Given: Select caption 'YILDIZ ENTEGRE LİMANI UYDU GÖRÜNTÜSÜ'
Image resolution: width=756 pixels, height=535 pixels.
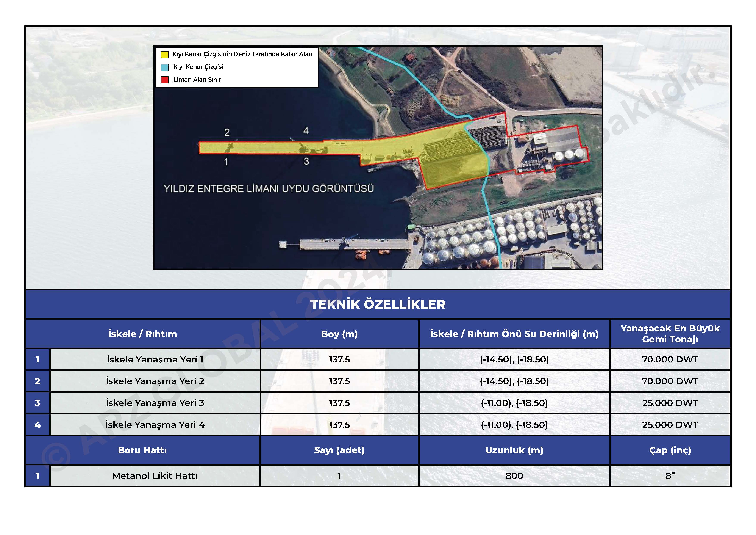Looking at the screenshot, I should [x=269, y=189].
